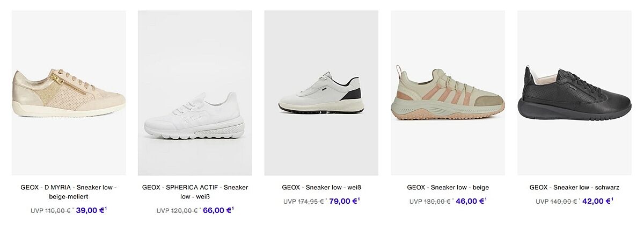
Task: Click the struck-through UVP 174,95 € price
Action: click(304, 202)
